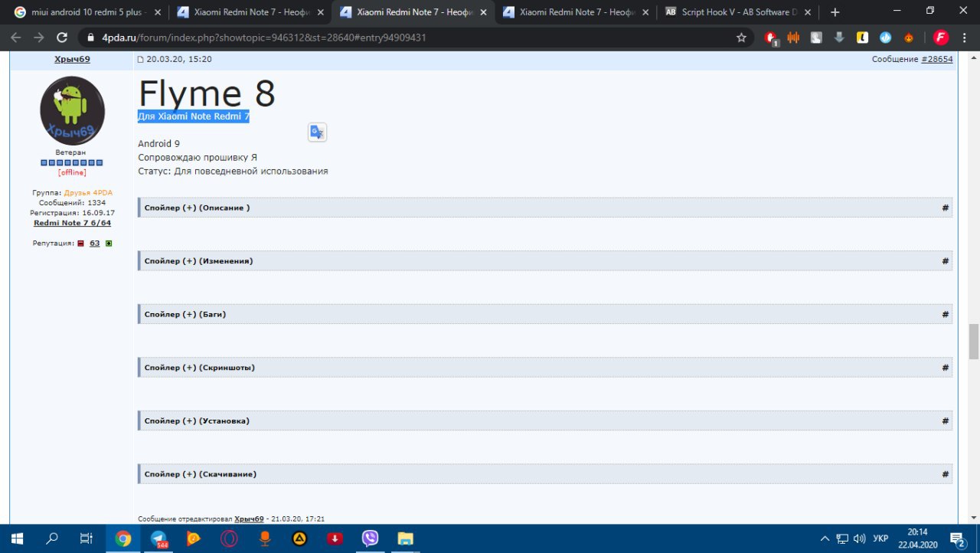Go forward in browser history

[x=39, y=37]
